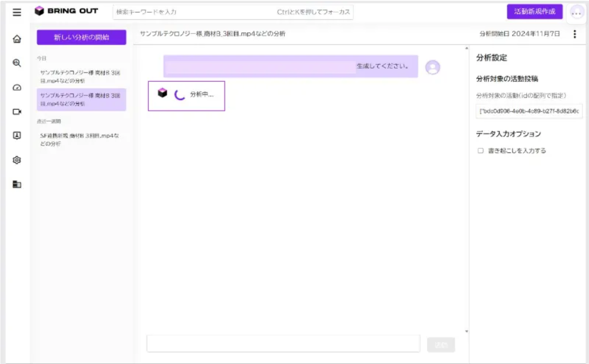Click scrollbar up arrow in chat panel

pyautogui.click(x=467, y=49)
